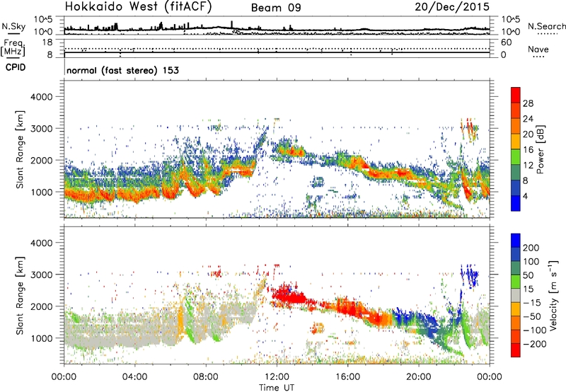The width and height of the screenshot is (566, 392).
Task: Click power colorbar value '28'
Action: click(x=528, y=103)
